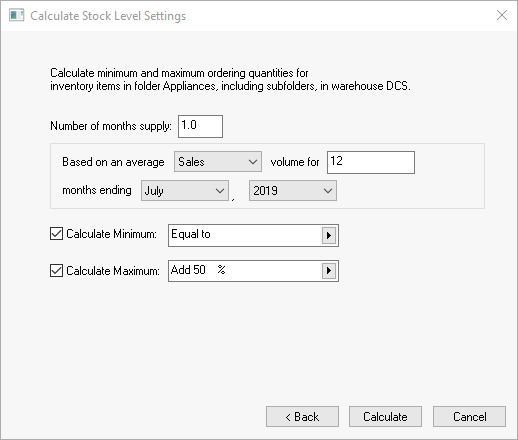The image size is (518, 440).
Task: Cancel the stock level calculation
Action: 469,417
